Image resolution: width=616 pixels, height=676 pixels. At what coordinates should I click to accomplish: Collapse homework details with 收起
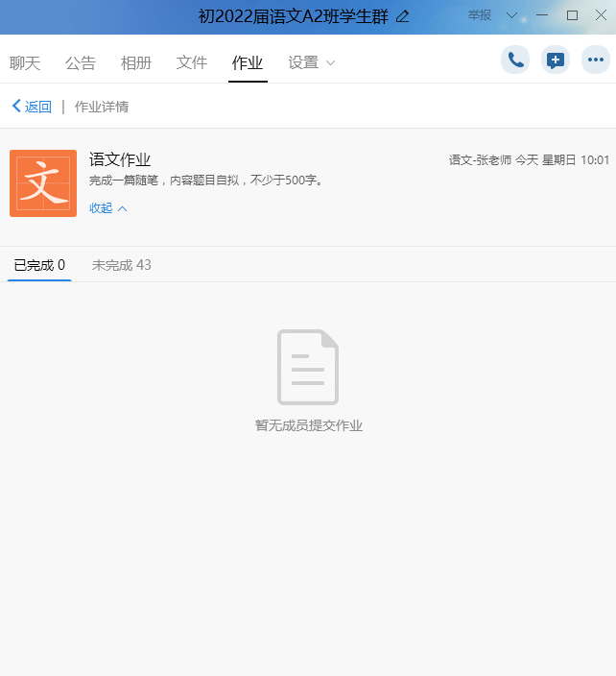[x=108, y=208]
